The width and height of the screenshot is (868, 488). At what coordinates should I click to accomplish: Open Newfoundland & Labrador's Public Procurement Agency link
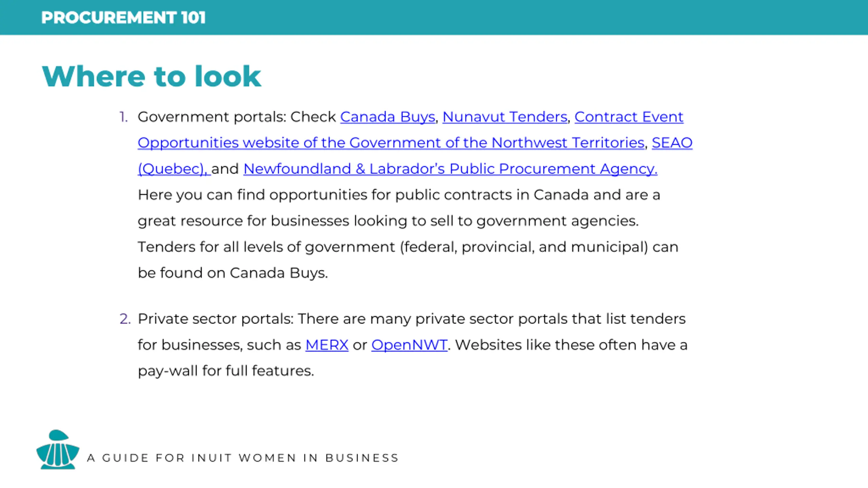(450, 169)
